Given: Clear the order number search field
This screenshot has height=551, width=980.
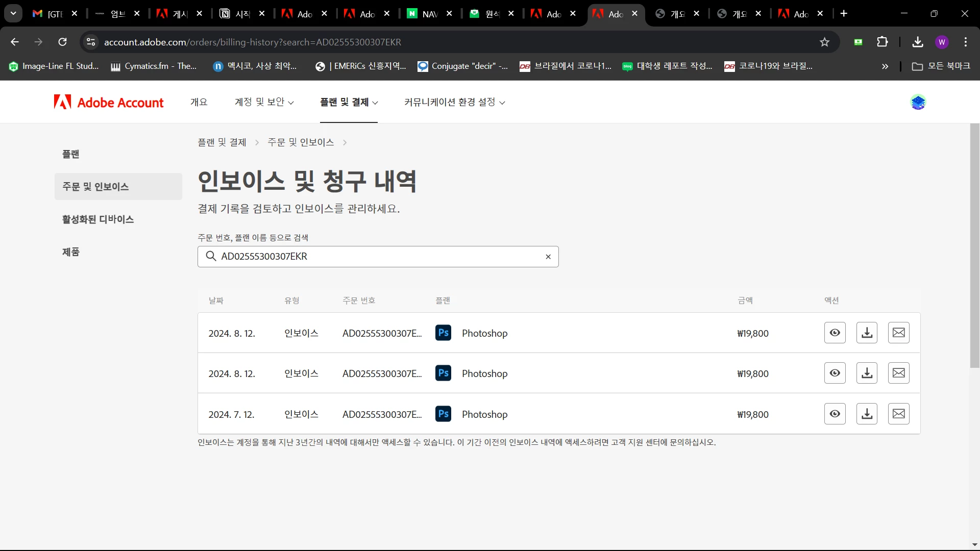Looking at the screenshot, I should [x=548, y=257].
